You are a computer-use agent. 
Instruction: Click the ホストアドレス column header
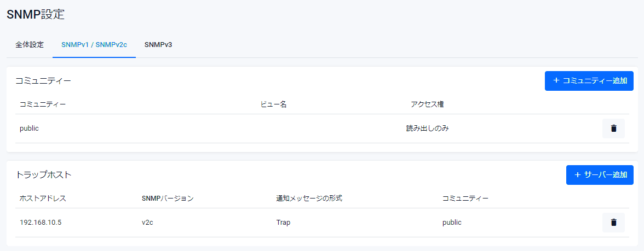pyautogui.click(x=43, y=198)
